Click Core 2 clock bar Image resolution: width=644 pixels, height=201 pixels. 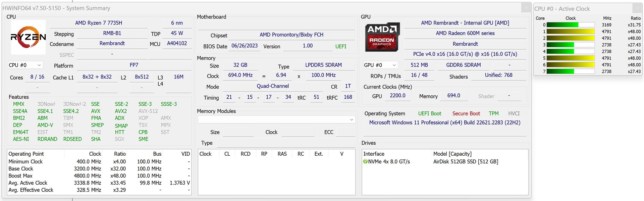tap(571, 38)
